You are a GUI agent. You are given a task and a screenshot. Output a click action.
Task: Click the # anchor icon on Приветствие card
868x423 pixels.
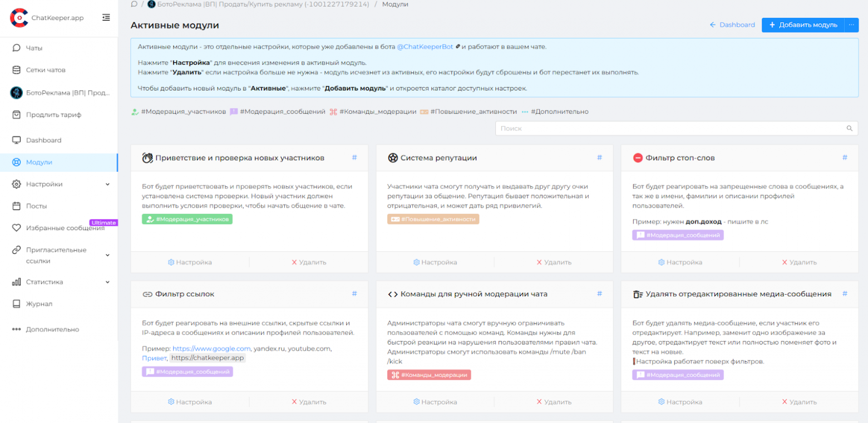coord(354,157)
